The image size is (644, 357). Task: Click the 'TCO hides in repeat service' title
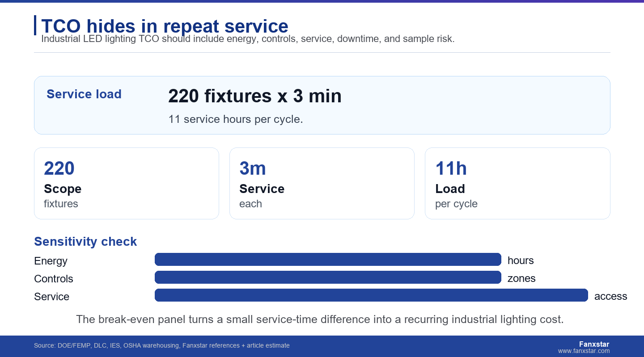coord(165,26)
